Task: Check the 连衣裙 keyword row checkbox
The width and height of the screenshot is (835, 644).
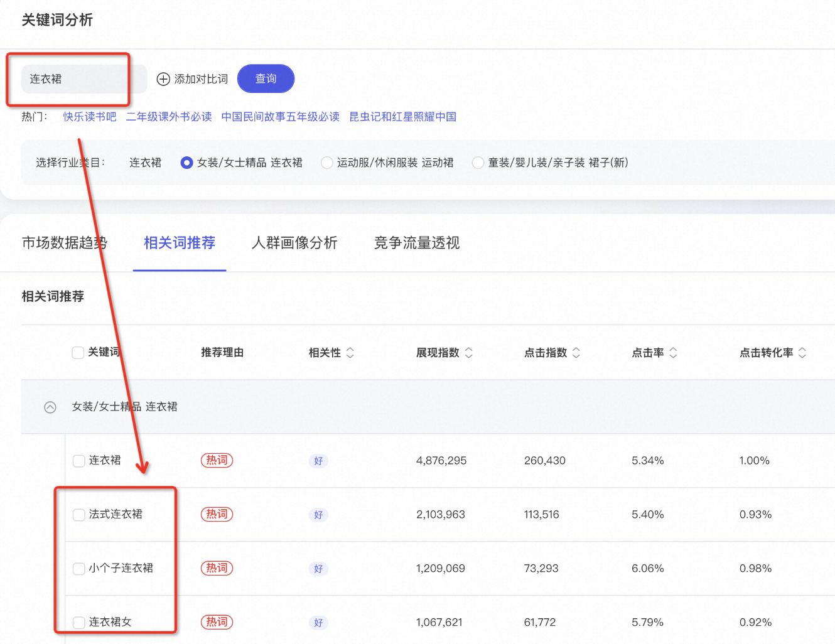Action: coord(79,461)
